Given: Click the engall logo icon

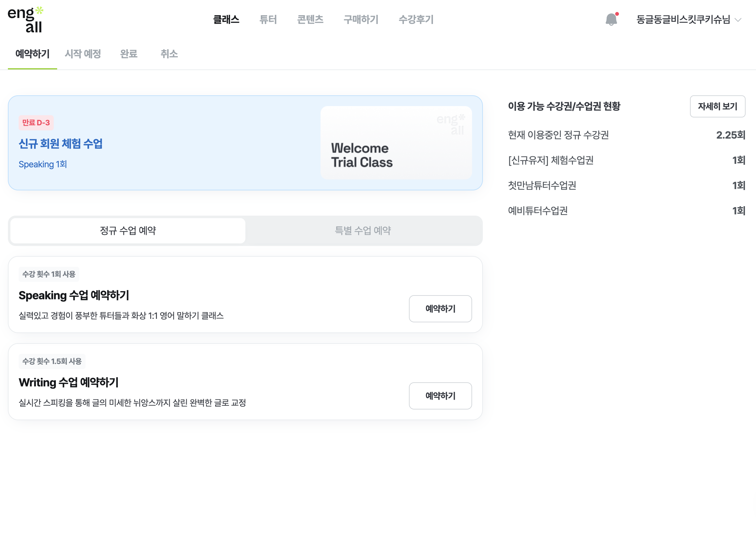Looking at the screenshot, I should click(26, 20).
